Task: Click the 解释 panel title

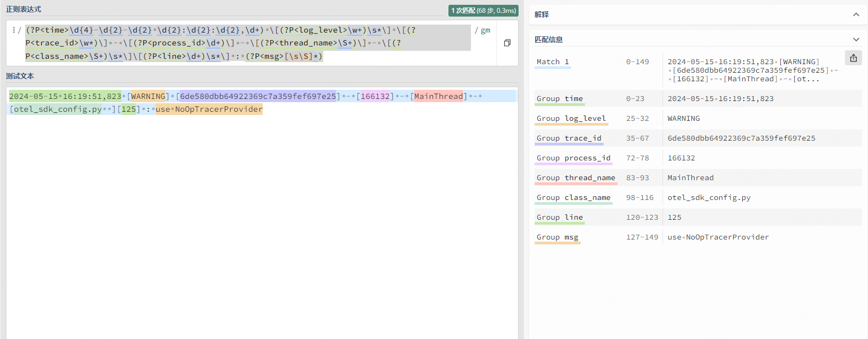Action: pos(542,14)
